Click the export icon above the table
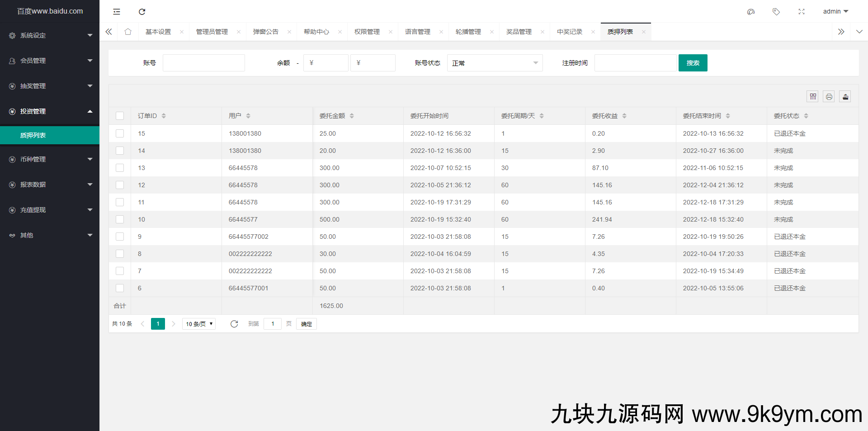The image size is (868, 431). tap(845, 96)
